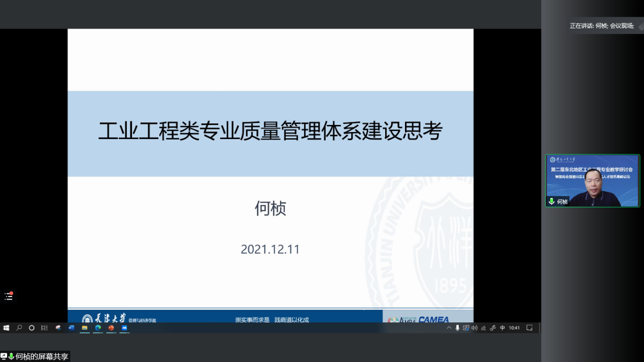Screen dimensions: 644x362
Task: Open the network Wi-Fi status icon
Action: pyautogui.click(x=484, y=328)
